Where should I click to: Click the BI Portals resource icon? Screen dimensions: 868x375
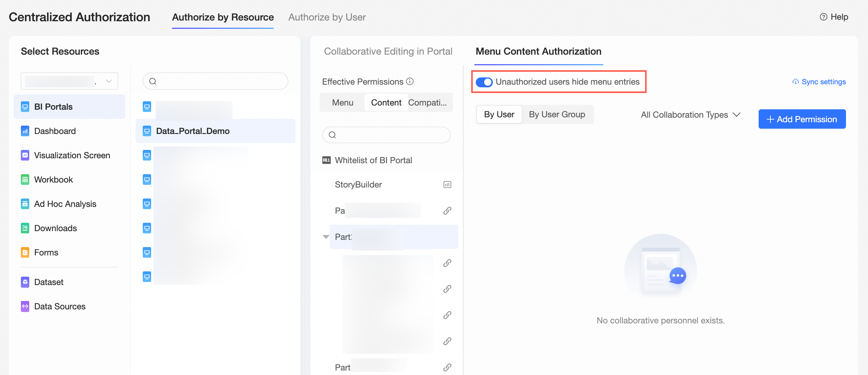coord(25,107)
